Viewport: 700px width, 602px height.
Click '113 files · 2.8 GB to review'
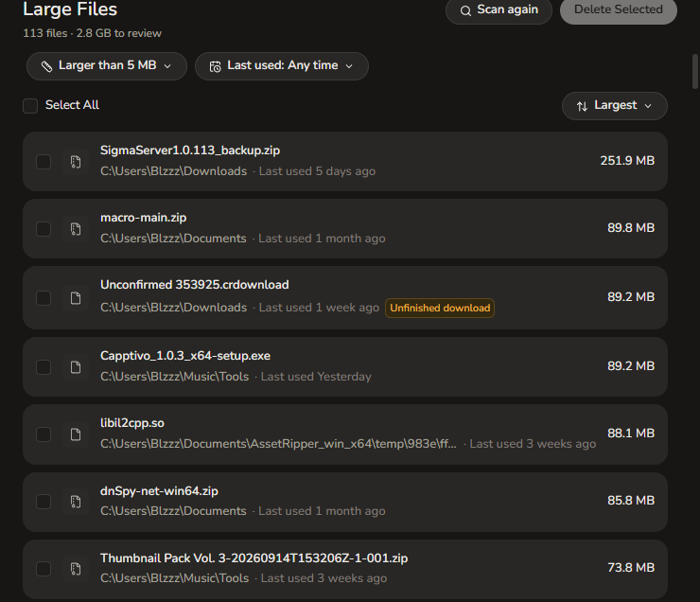[x=92, y=33]
